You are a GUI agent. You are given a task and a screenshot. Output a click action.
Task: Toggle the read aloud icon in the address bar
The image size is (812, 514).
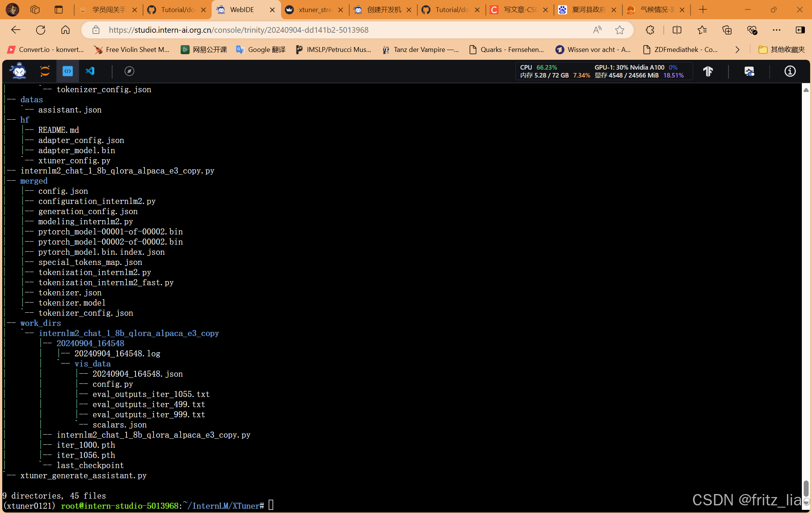(597, 30)
